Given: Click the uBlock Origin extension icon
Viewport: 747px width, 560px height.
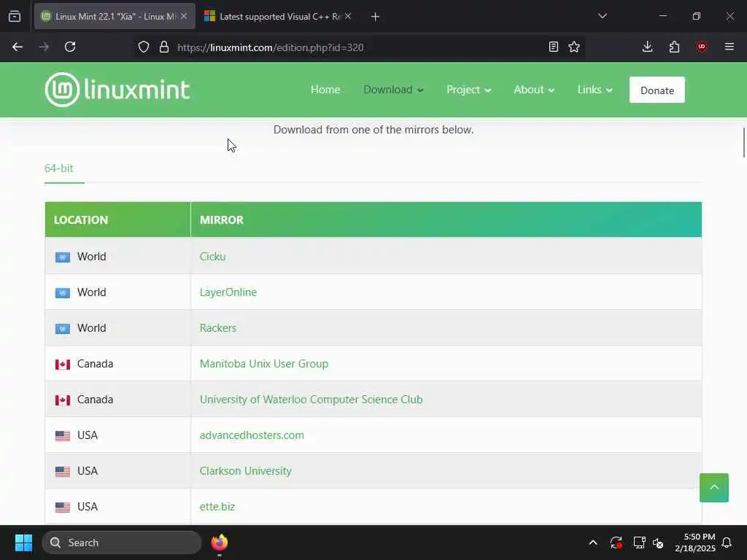Looking at the screenshot, I should [701, 47].
